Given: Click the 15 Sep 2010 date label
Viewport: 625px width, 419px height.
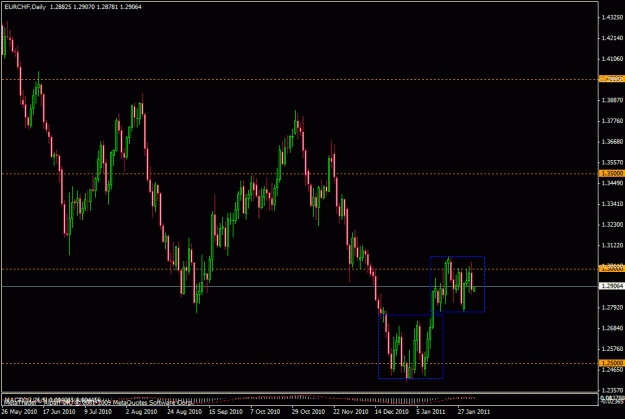Looking at the screenshot, I should point(225,412).
